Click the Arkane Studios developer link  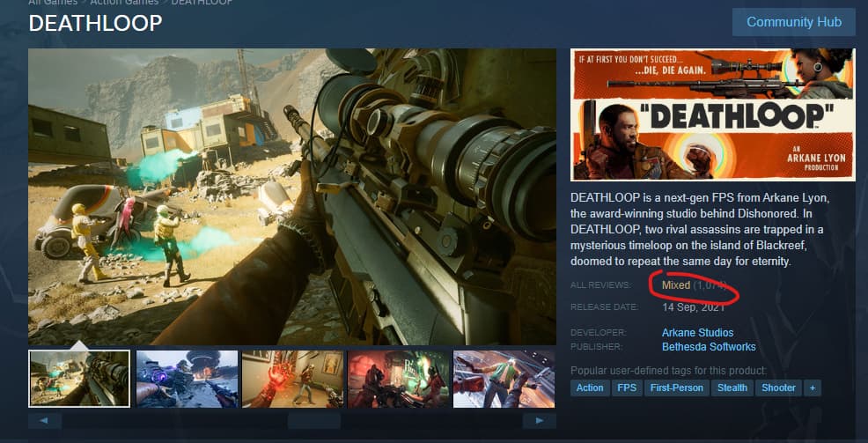(697, 333)
